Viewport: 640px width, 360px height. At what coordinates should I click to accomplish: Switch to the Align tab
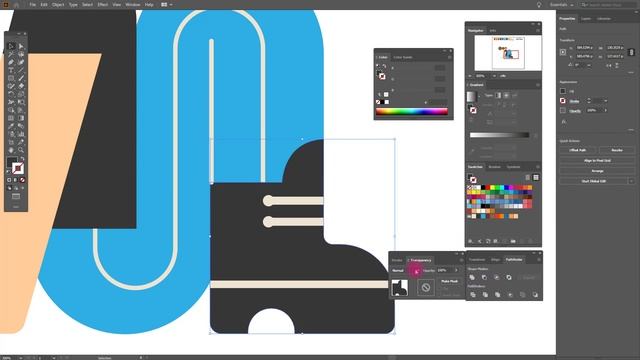(x=495, y=260)
